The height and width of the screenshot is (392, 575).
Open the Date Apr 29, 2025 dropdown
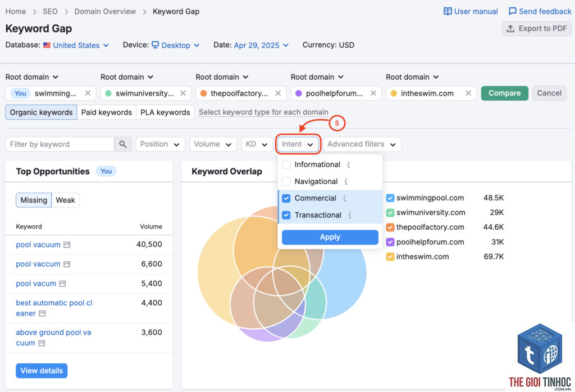[x=261, y=45]
